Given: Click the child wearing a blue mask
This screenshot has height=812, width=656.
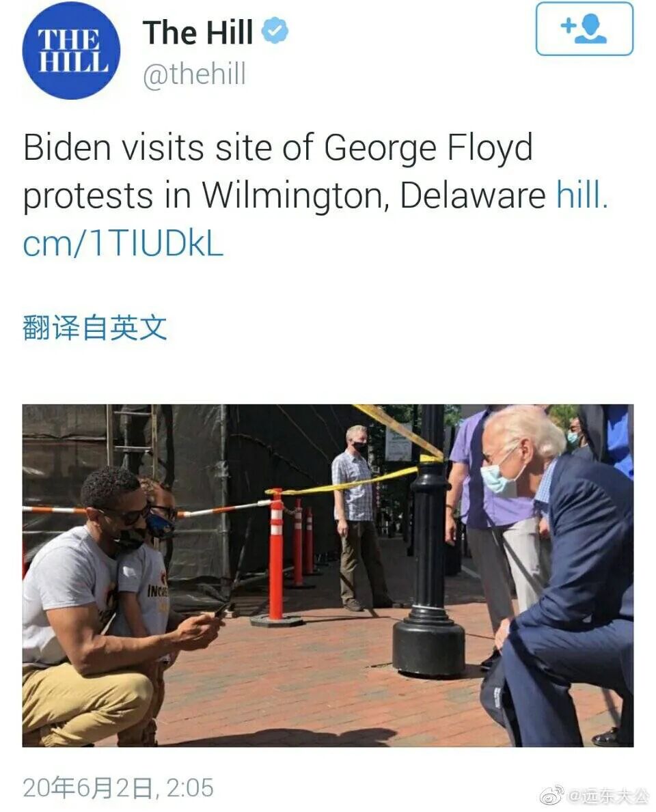Looking at the screenshot, I should [150, 559].
